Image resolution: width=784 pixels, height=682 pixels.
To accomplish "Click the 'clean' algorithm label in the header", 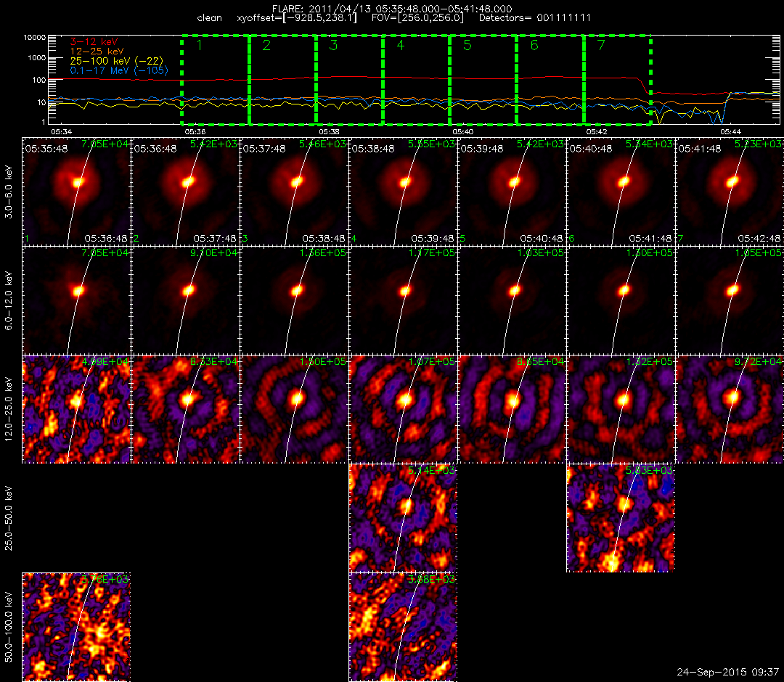I will coord(210,18).
